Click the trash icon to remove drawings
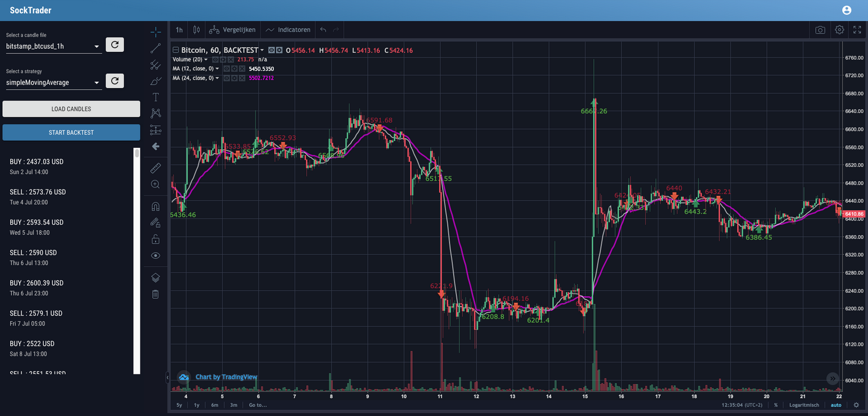This screenshot has width=868, height=416. tap(156, 294)
